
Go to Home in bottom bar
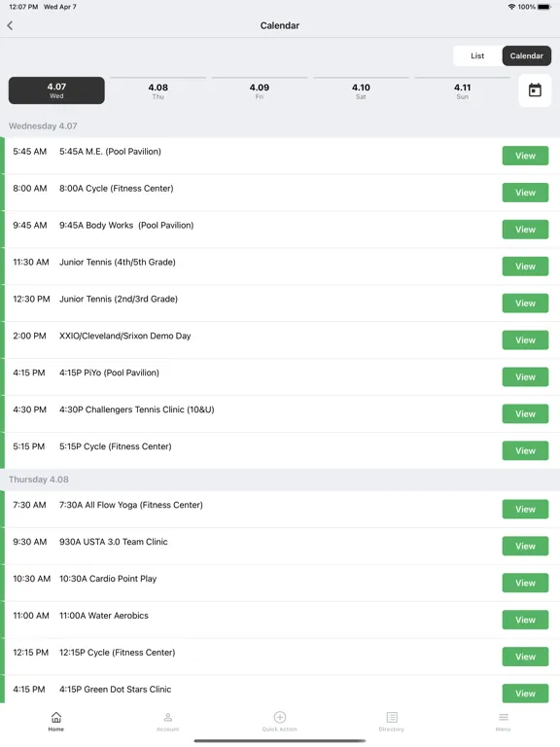(55, 722)
